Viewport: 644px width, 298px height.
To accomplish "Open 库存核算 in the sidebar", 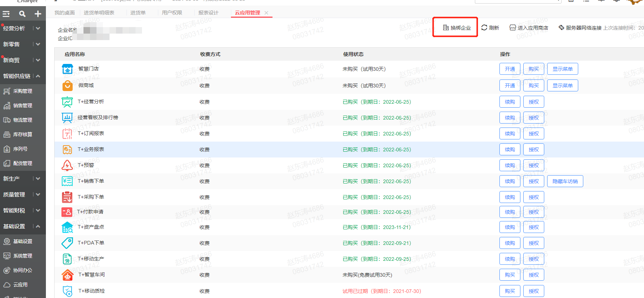I will click(23, 134).
